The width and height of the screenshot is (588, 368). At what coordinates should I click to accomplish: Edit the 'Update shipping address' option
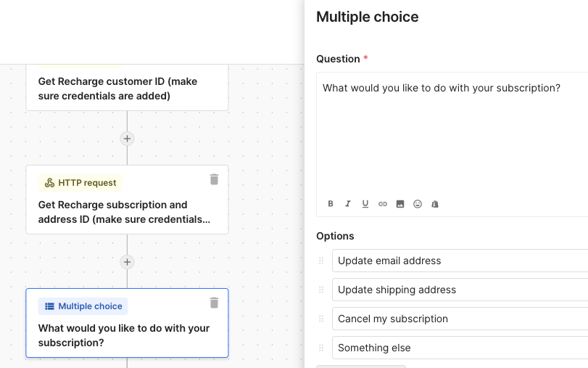pos(460,290)
